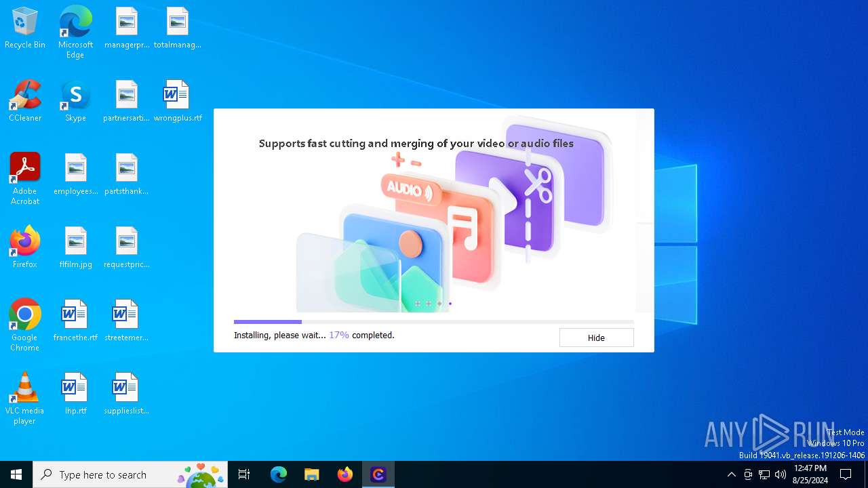Click the installation progress bar
Screen dimensions: 868x488
coord(434,322)
